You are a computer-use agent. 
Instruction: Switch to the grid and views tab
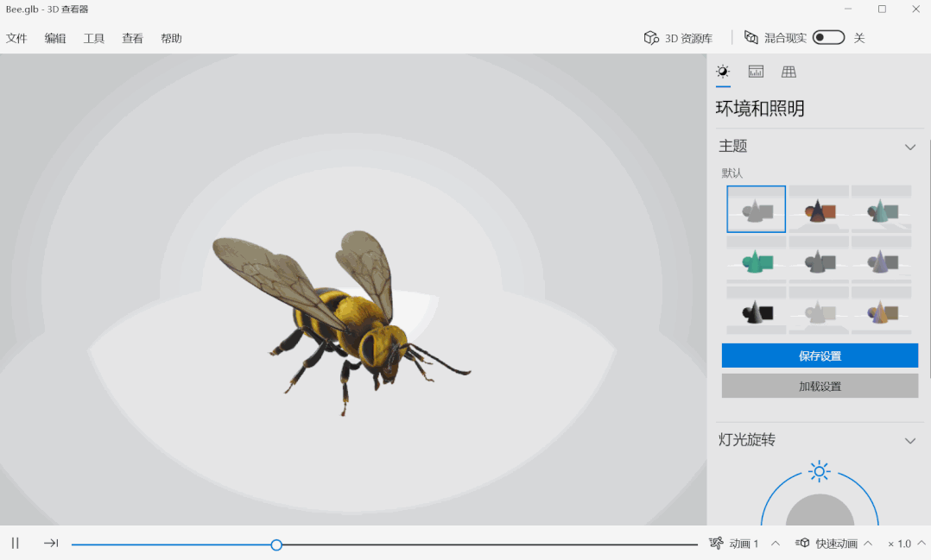pyautogui.click(x=788, y=72)
